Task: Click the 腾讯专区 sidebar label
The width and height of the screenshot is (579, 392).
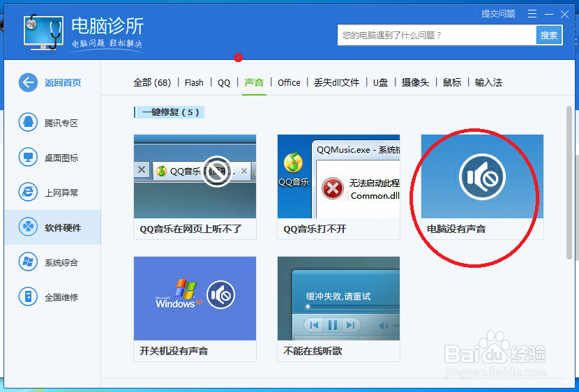Action: click(61, 123)
